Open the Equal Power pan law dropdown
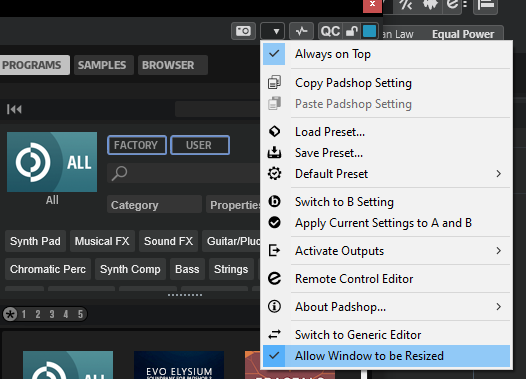This screenshot has width=526, height=379. [463, 34]
